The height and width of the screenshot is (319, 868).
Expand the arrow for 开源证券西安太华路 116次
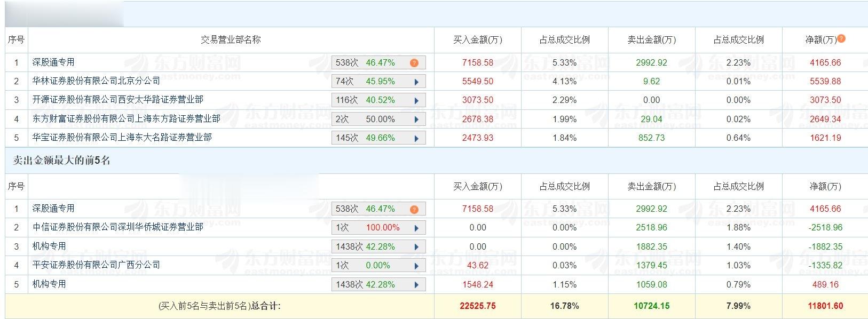[x=416, y=100]
